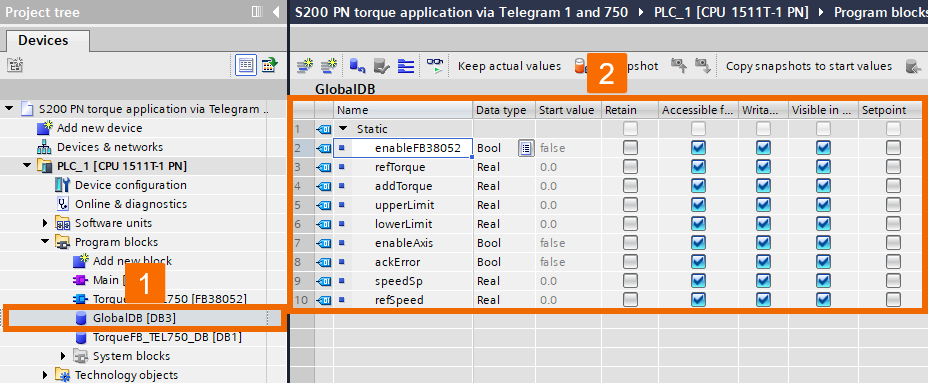Expand the Software units node
This screenshot has height=383, width=928.
tap(46, 223)
